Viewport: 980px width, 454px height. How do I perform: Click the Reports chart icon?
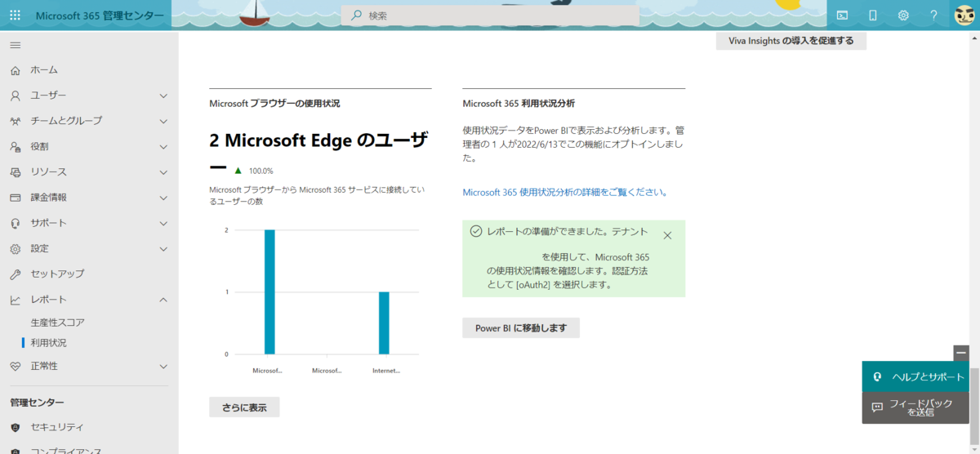point(15,300)
